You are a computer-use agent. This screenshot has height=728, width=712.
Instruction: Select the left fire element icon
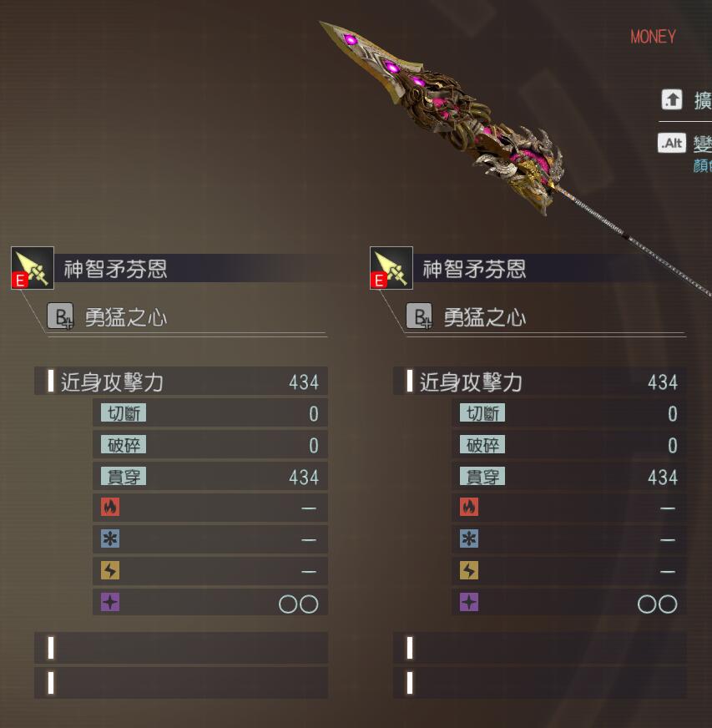coord(110,507)
